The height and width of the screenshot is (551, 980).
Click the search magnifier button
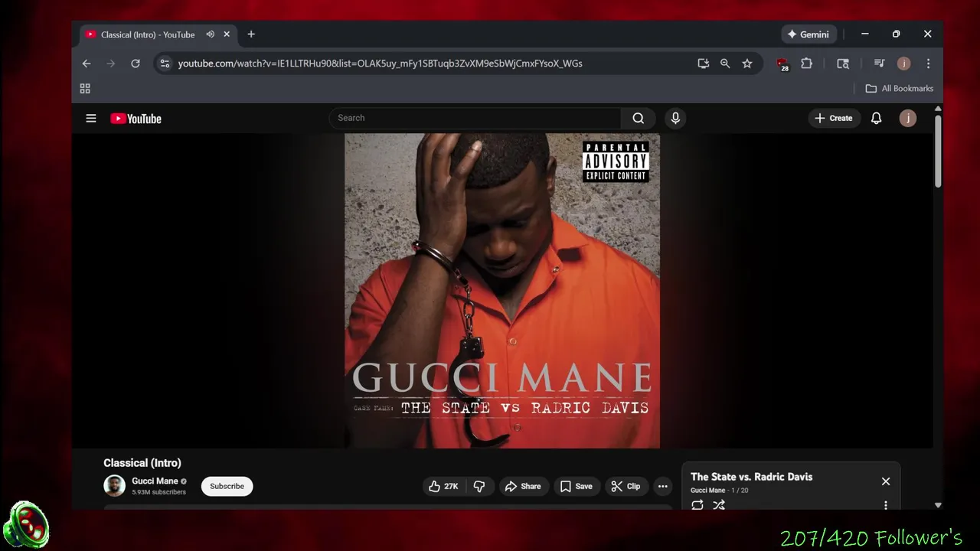[639, 118]
